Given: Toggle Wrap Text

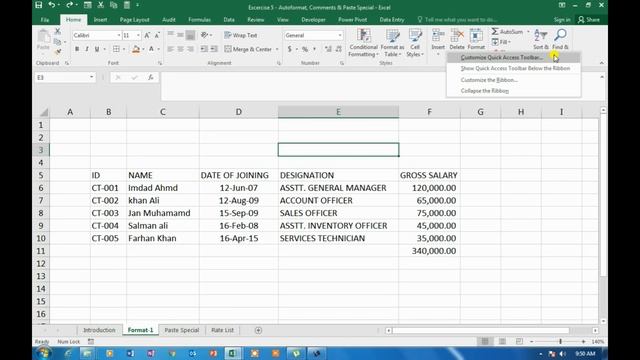Looking at the screenshot, I should (x=241, y=36).
